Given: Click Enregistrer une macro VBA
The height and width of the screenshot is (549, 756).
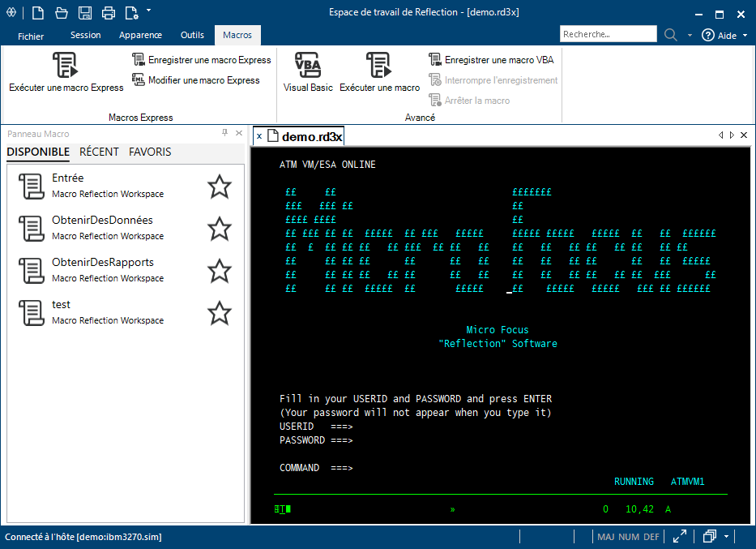Looking at the screenshot, I should click(x=491, y=60).
